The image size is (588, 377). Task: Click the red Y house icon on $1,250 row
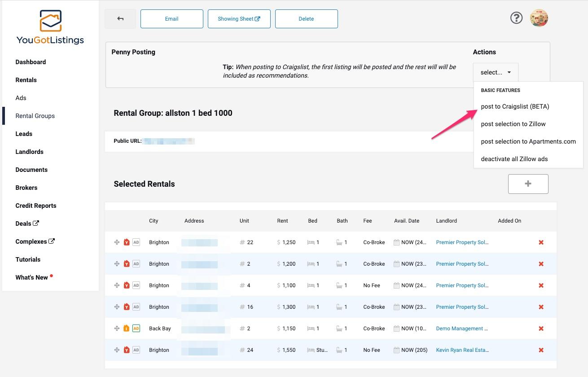[x=127, y=242]
